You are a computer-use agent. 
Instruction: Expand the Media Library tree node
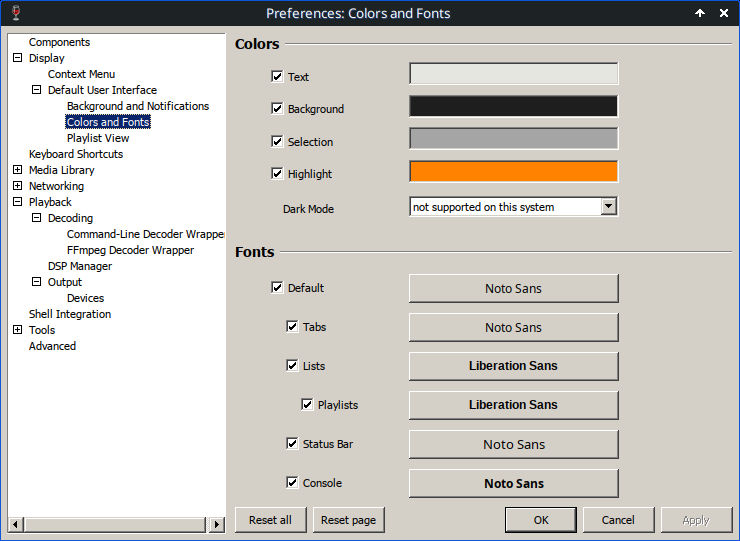tap(18, 170)
